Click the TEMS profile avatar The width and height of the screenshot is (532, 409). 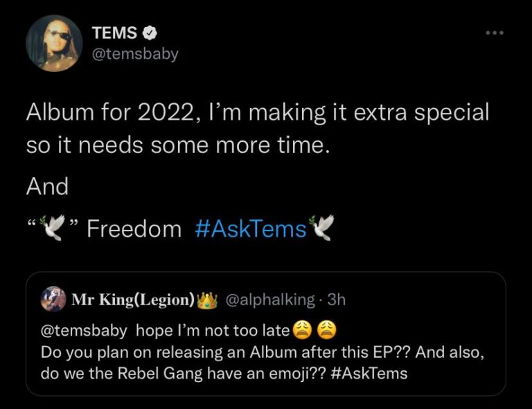[54, 44]
